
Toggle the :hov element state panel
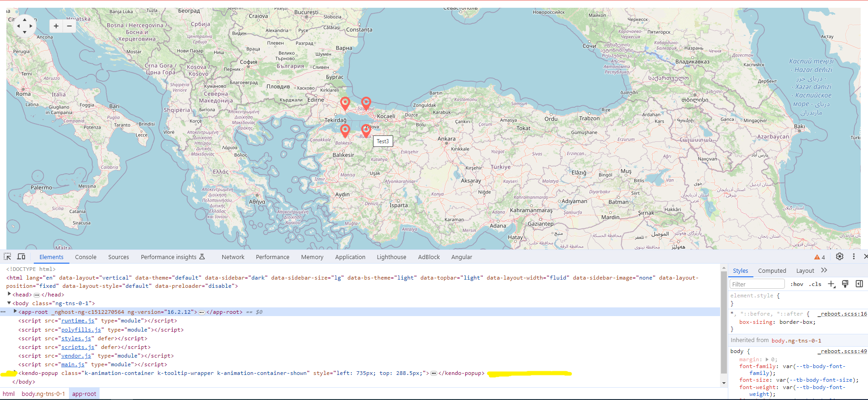tap(797, 284)
